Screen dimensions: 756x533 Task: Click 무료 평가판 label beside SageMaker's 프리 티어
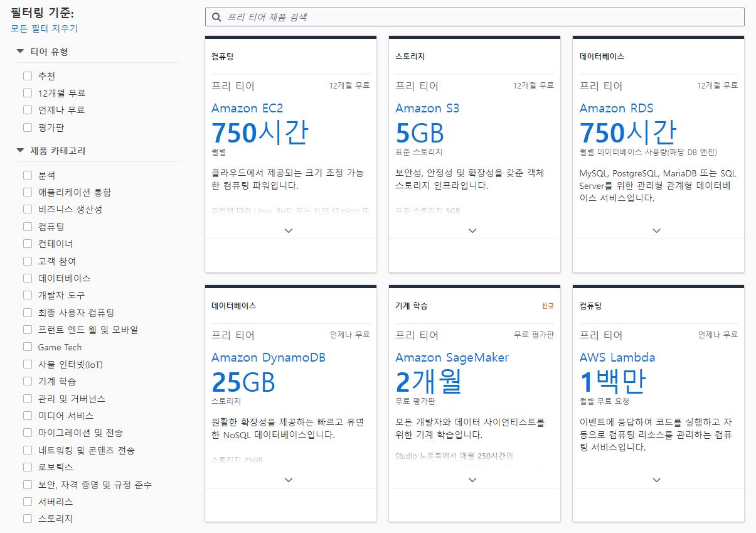point(534,335)
